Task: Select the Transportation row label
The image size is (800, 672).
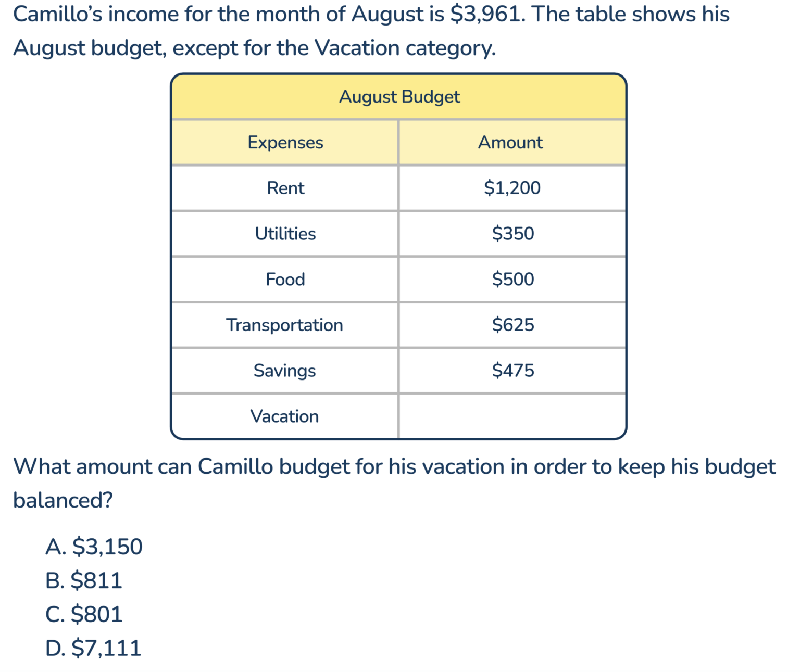Action: pyautogui.click(x=284, y=325)
